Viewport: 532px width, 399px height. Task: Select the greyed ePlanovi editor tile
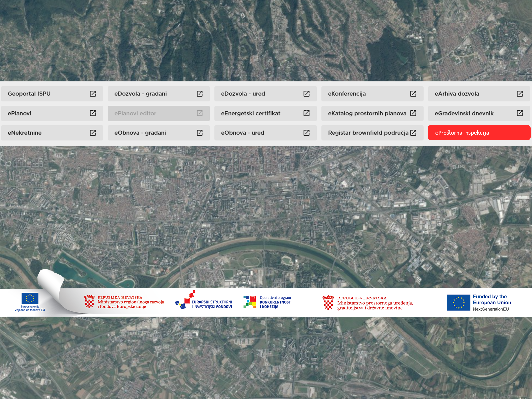pos(159,113)
